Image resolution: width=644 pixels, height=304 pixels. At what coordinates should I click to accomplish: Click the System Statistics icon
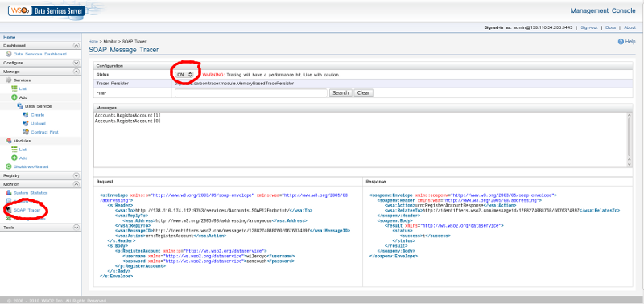[x=9, y=192]
